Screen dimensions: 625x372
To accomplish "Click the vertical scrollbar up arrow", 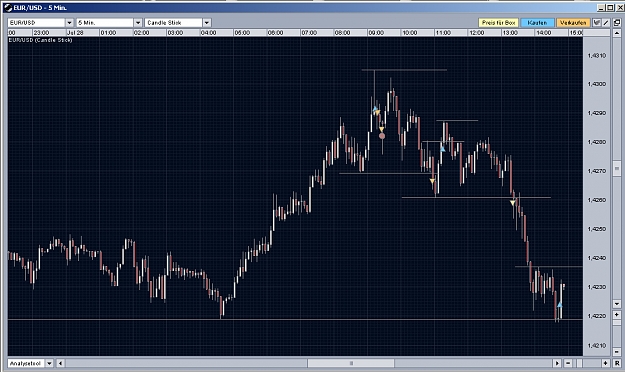I will 617,33.
